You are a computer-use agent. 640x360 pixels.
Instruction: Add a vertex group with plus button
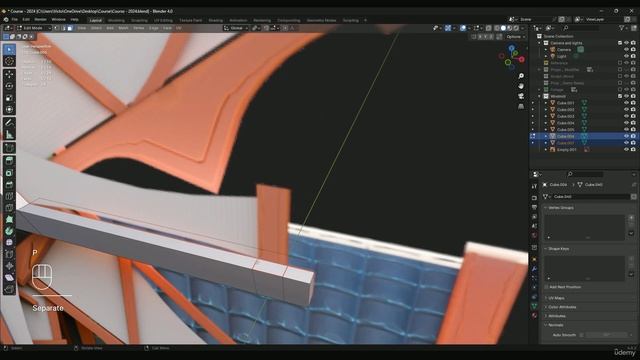point(631,218)
